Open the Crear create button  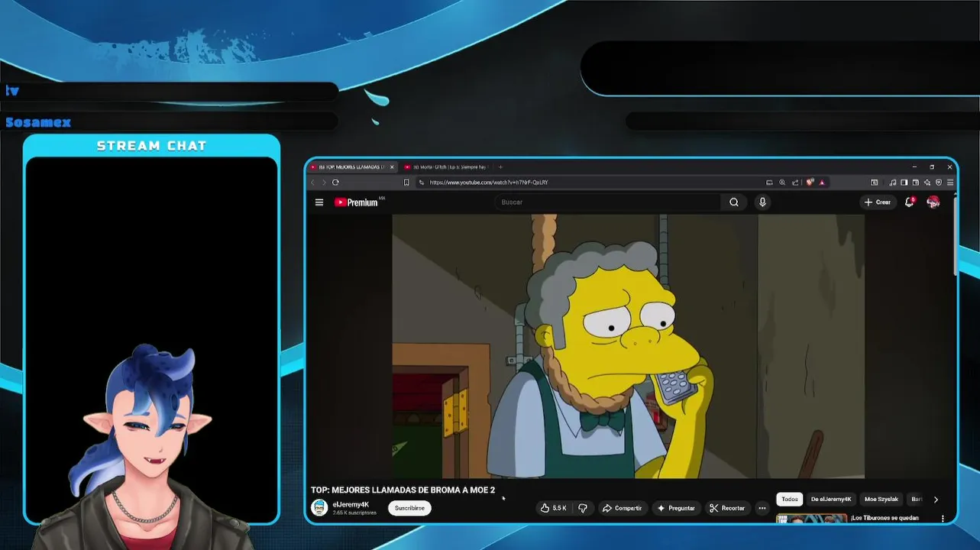pyautogui.click(x=877, y=202)
